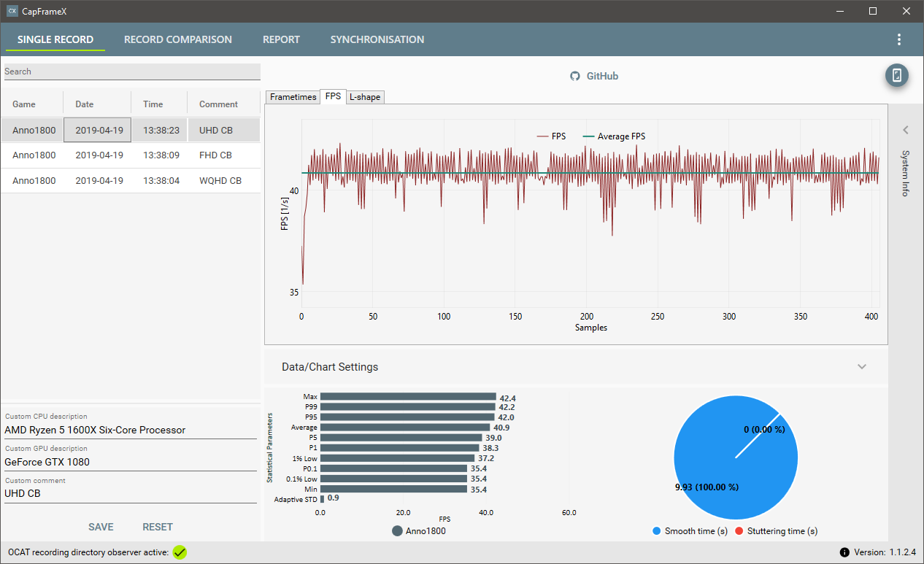Edit the Custom CPU description field
Screen dimensions: 924x564
[131, 430]
